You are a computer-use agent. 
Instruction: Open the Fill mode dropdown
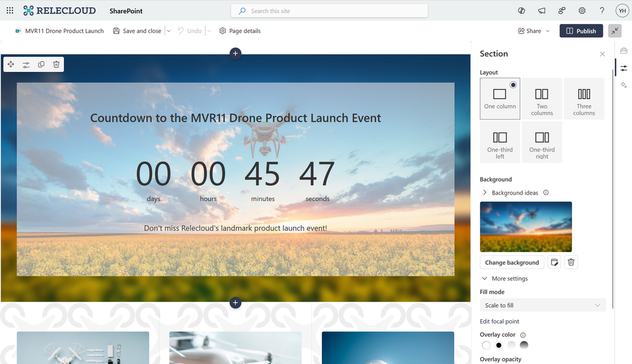coord(543,305)
